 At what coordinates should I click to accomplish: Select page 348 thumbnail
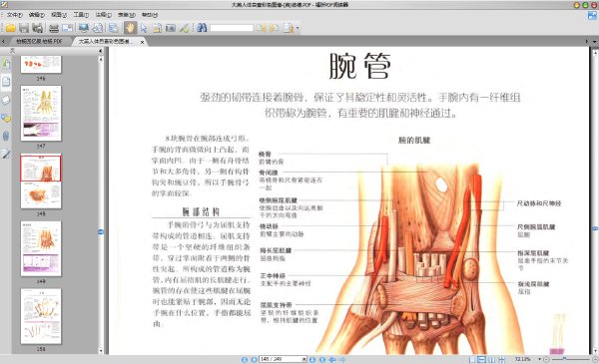[x=41, y=182]
